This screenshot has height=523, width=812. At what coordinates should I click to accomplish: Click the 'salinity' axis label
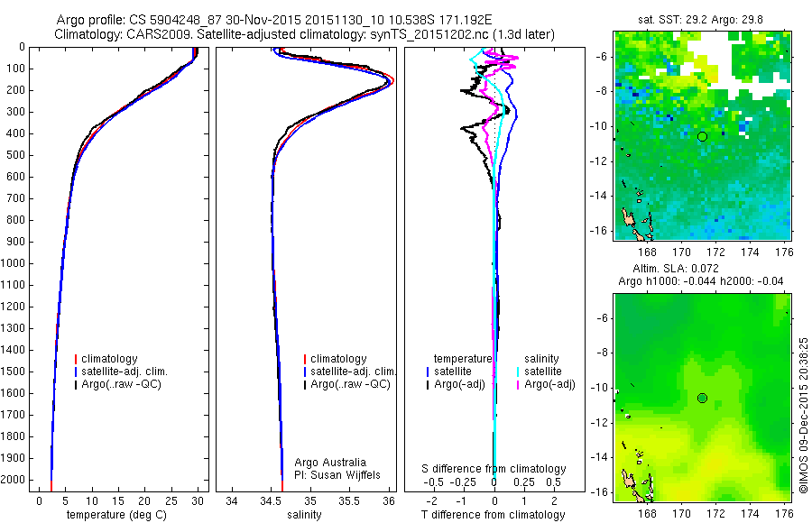coord(304,515)
